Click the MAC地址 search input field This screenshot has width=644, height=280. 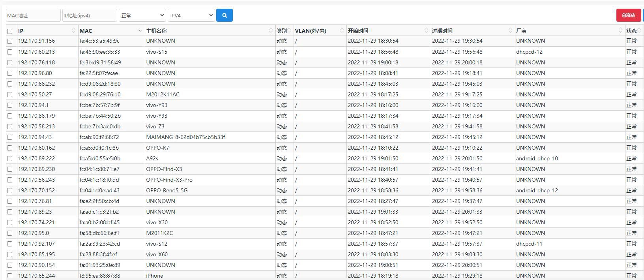click(33, 15)
